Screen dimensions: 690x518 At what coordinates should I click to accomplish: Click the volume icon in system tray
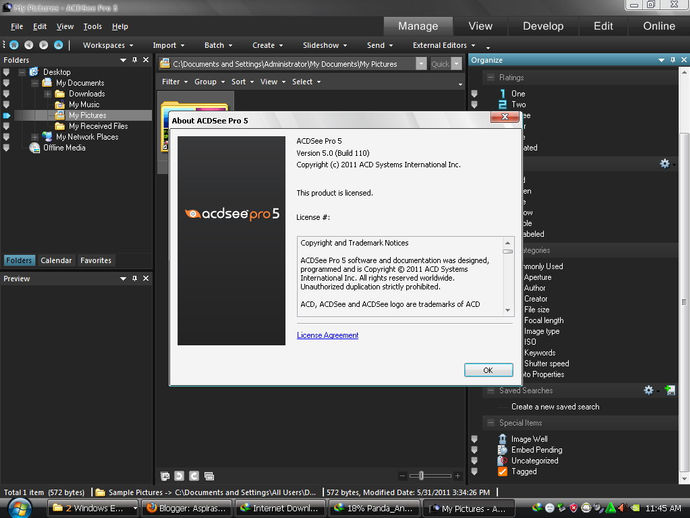621,508
